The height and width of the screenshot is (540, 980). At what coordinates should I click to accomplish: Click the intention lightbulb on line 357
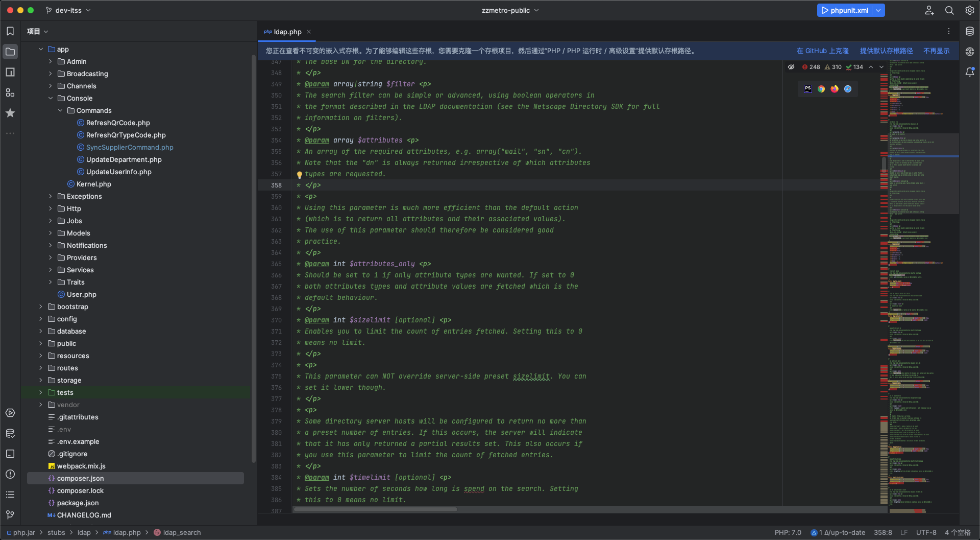pos(300,174)
